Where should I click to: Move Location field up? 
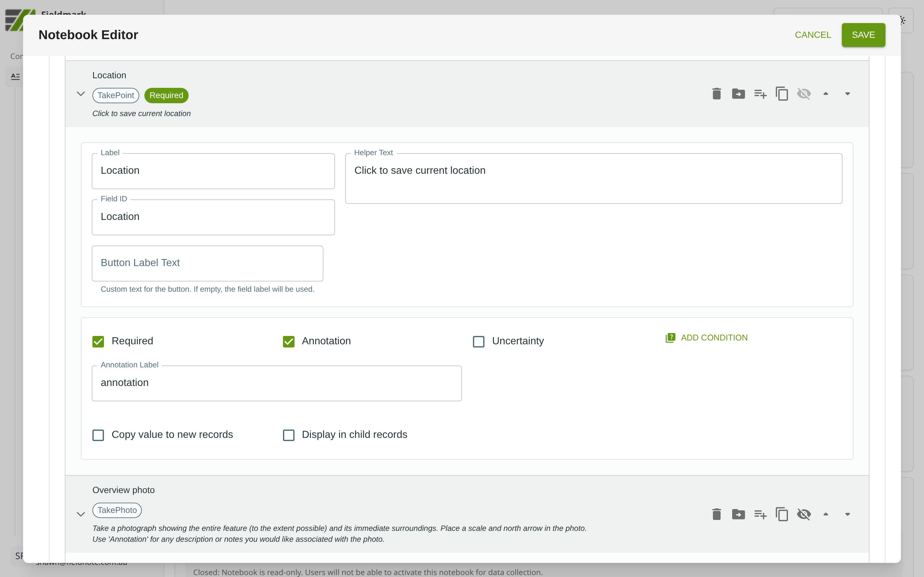(x=826, y=94)
